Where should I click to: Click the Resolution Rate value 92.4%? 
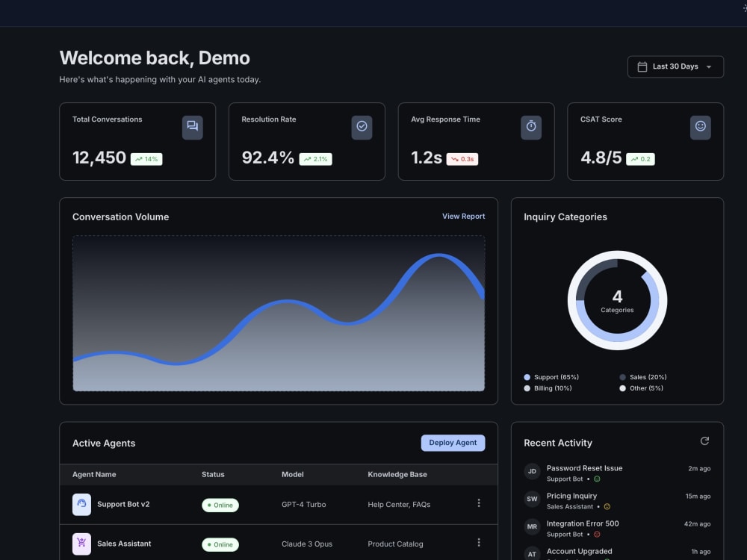[x=267, y=158]
